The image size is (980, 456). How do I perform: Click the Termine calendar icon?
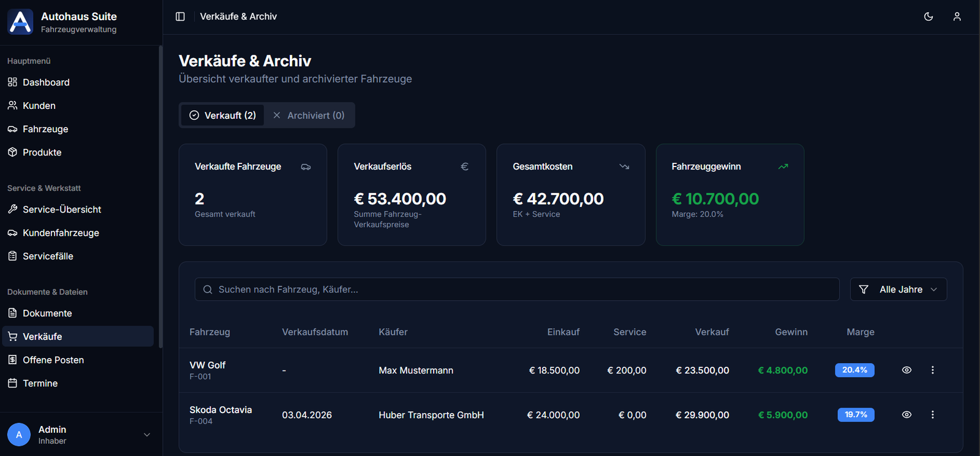pos(12,383)
